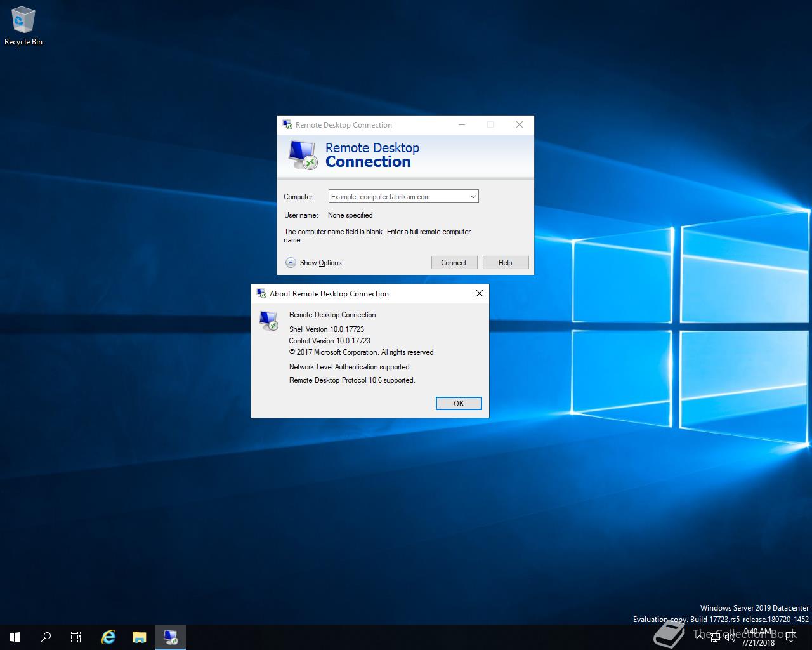Viewport: 812px width, 650px height.
Task: Open the taskbar search magnifier
Action: click(46, 637)
